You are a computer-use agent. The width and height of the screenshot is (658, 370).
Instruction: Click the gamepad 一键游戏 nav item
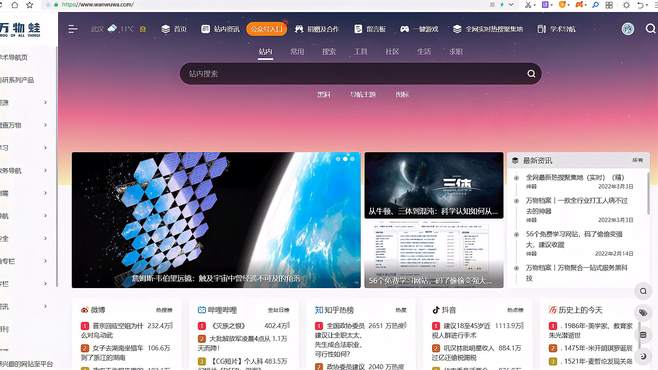pyautogui.click(x=419, y=29)
